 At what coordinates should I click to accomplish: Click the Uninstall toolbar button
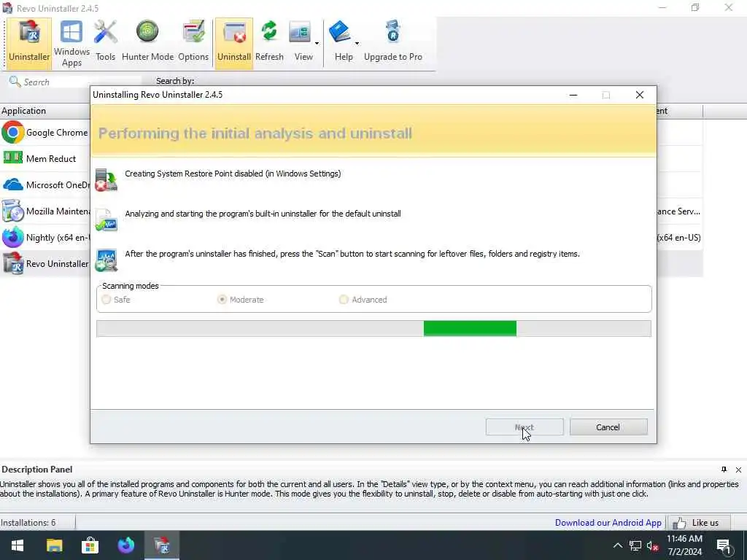[234, 43]
